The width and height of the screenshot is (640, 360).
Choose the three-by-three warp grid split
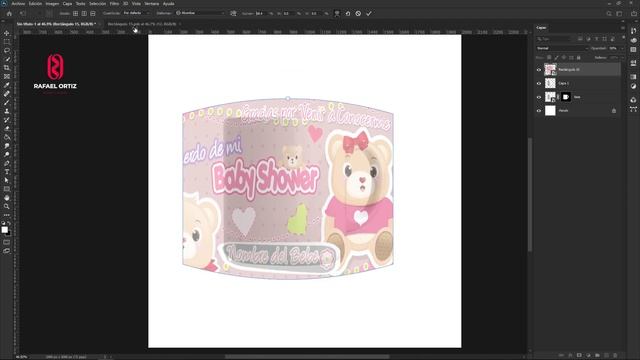coord(76,13)
